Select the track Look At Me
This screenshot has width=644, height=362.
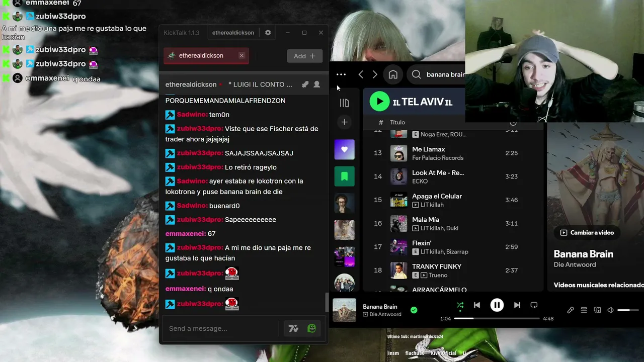click(x=438, y=172)
